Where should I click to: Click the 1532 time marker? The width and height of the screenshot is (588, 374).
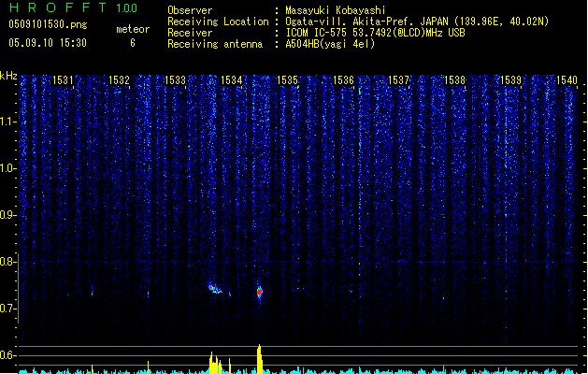click(119, 80)
